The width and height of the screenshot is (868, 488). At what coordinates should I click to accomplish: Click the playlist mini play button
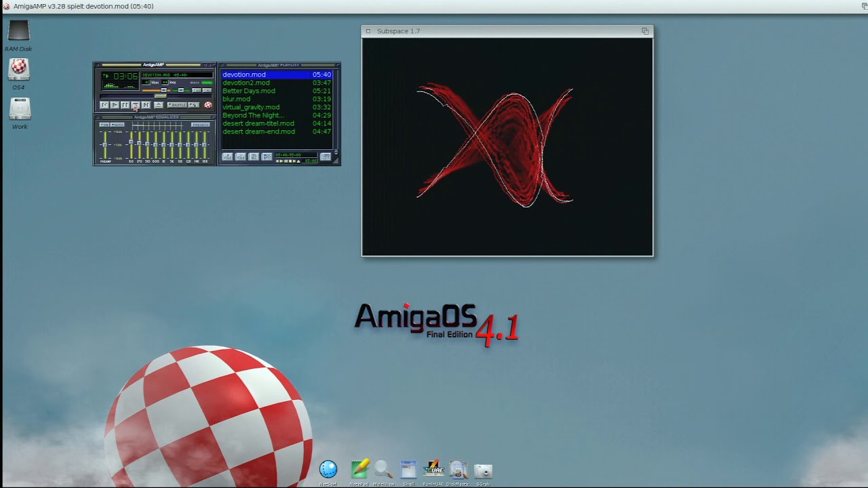(x=281, y=161)
